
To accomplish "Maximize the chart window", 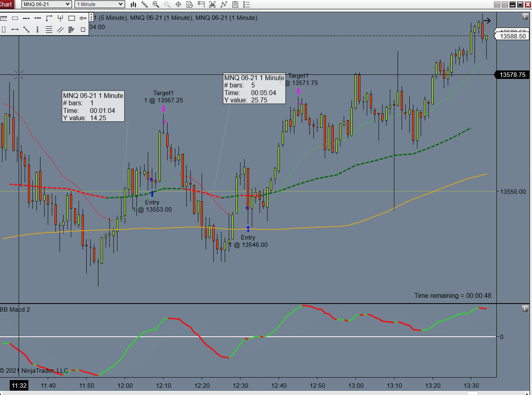I will (x=520, y=4).
